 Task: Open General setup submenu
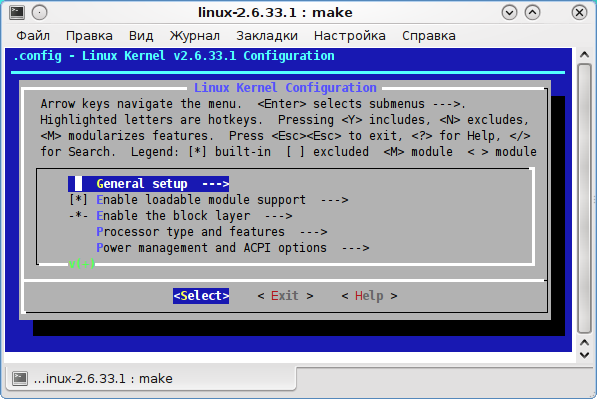click(x=148, y=184)
